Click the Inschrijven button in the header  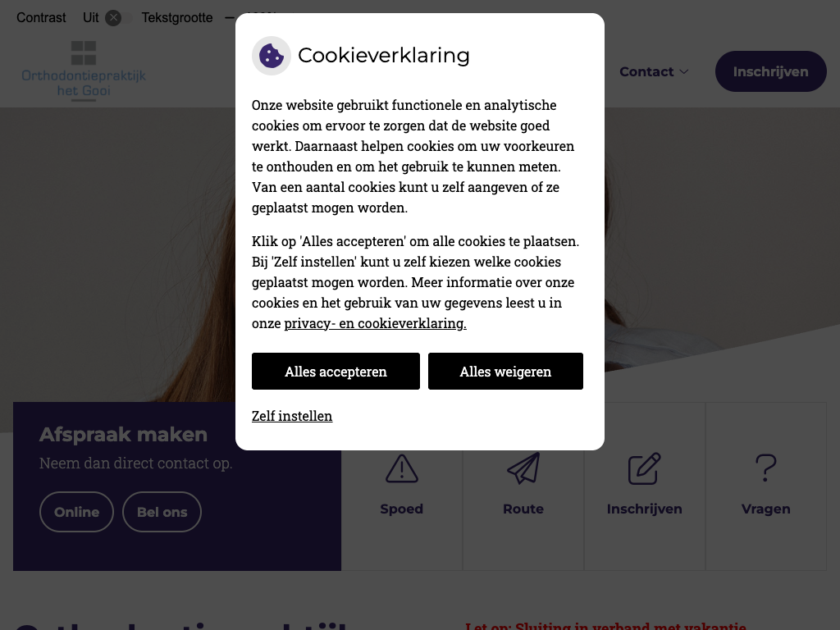pyautogui.click(x=770, y=72)
